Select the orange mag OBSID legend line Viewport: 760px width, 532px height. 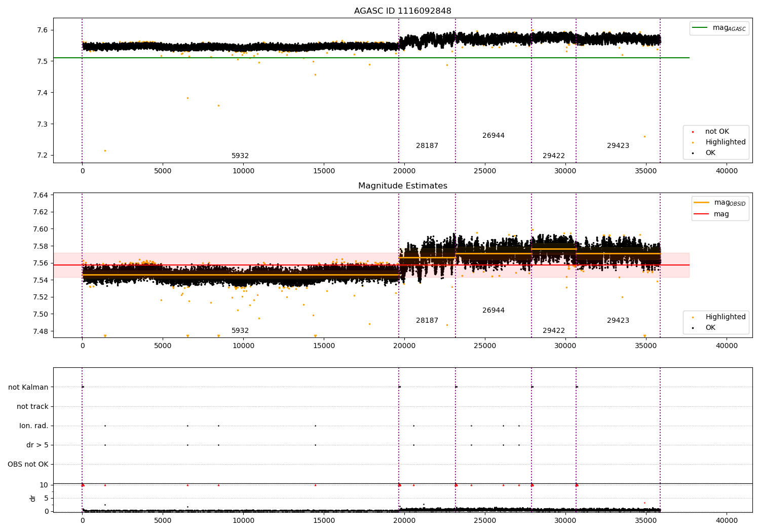[x=701, y=203]
